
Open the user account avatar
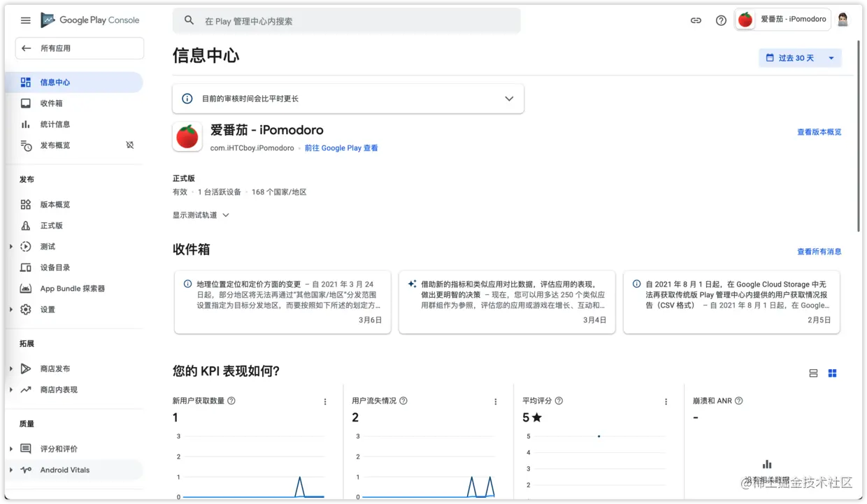click(x=843, y=20)
